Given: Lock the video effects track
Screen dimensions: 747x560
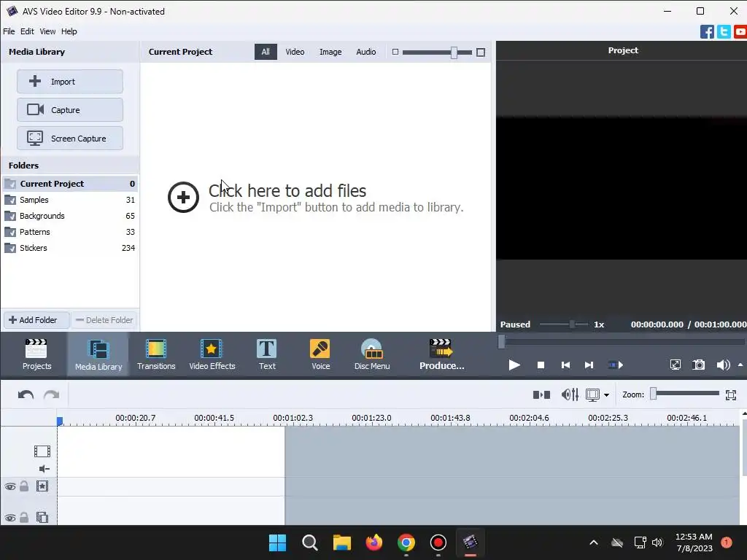Looking at the screenshot, I should 24,486.
